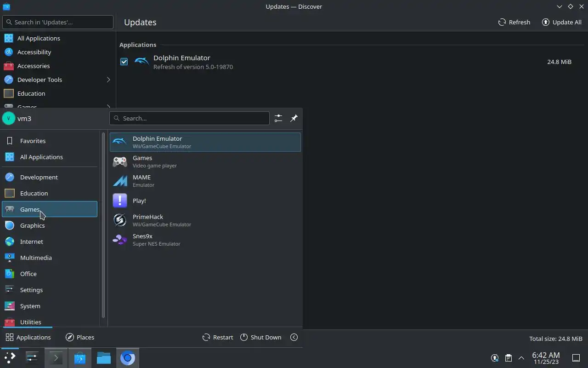The height and width of the screenshot is (368, 588).
Task: Click the Show Desktop button on taskbar
Action: [576, 358]
